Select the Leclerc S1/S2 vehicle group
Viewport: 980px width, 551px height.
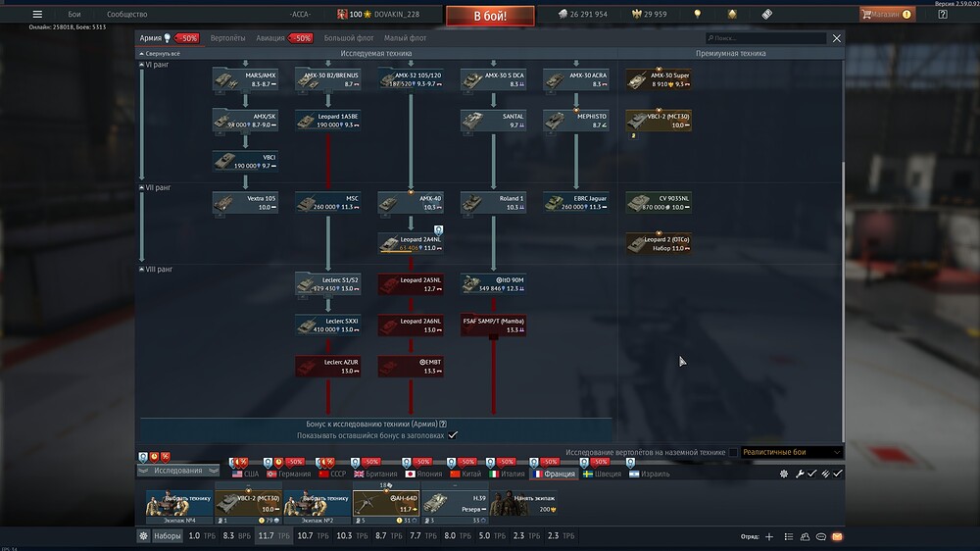(328, 284)
